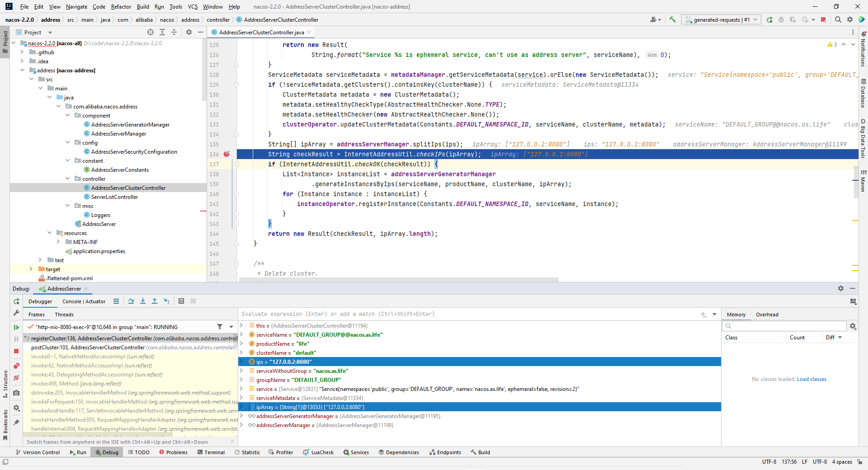
Task: Open the VCS menu
Action: (193, 7)
